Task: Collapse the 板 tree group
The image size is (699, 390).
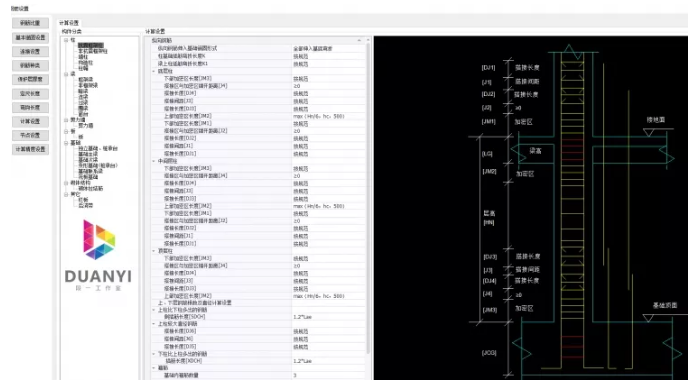Action: [x=66, y=131]
